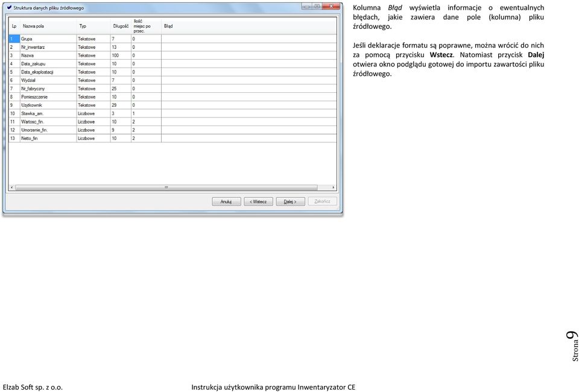Click the Instrukcja użytkownika programu Inwentaryzator CE footer
The width and height of the screenshot is (579, 392).
click(x=273, y=387)
